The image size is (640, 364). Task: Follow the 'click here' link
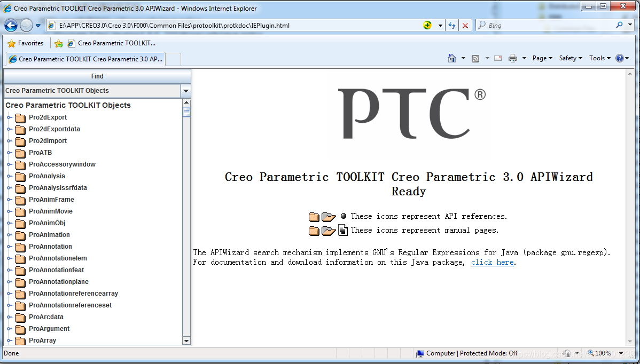pos(492,262)
